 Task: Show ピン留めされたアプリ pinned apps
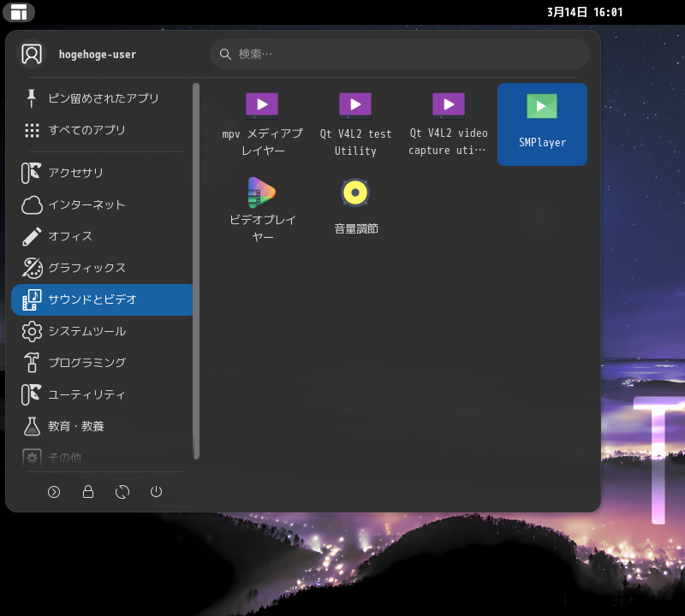(x=101, y=98)
